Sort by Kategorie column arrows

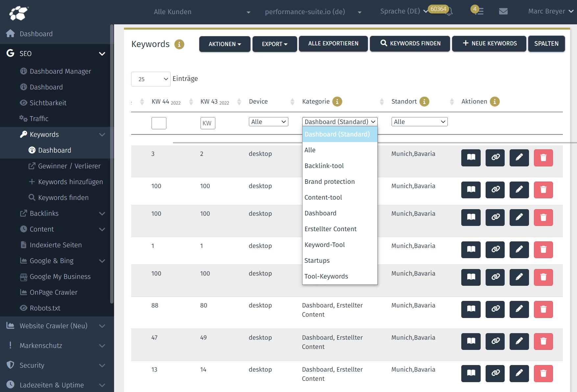pos(382,102)
